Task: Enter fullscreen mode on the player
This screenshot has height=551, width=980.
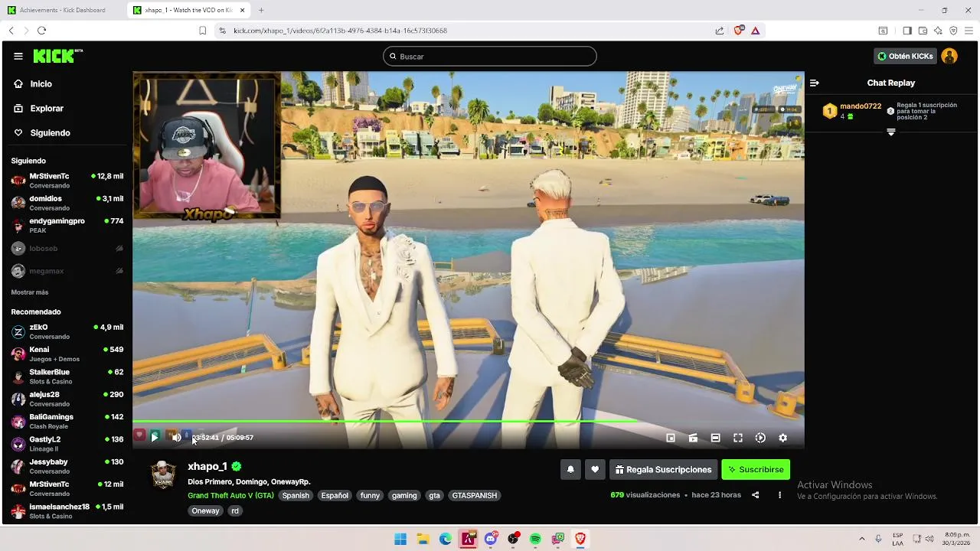Action: click(x=738, y=438)
